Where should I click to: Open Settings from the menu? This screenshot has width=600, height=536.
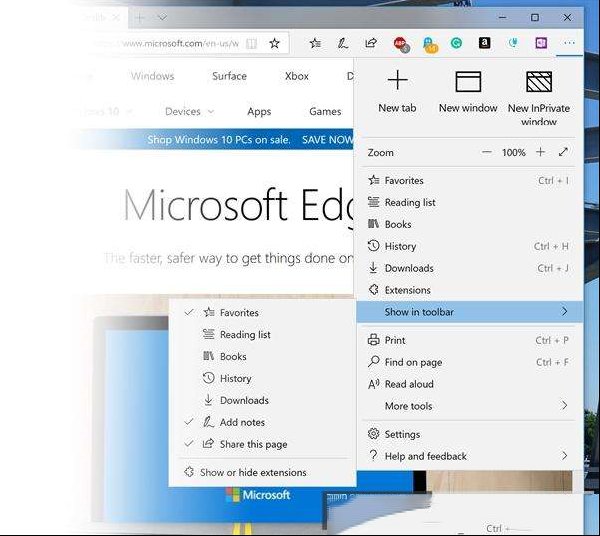pos(469,434)
